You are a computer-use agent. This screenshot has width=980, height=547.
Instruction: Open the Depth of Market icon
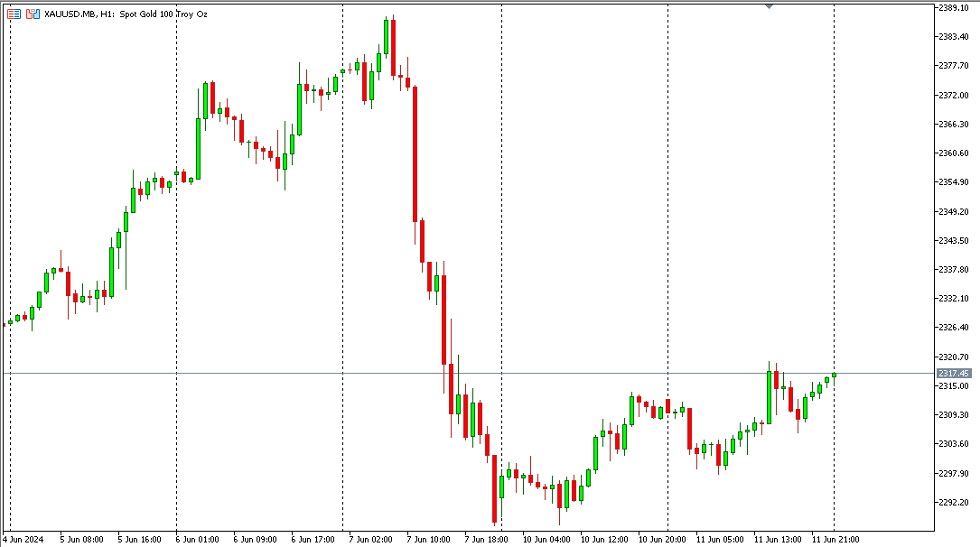(14, 14)
